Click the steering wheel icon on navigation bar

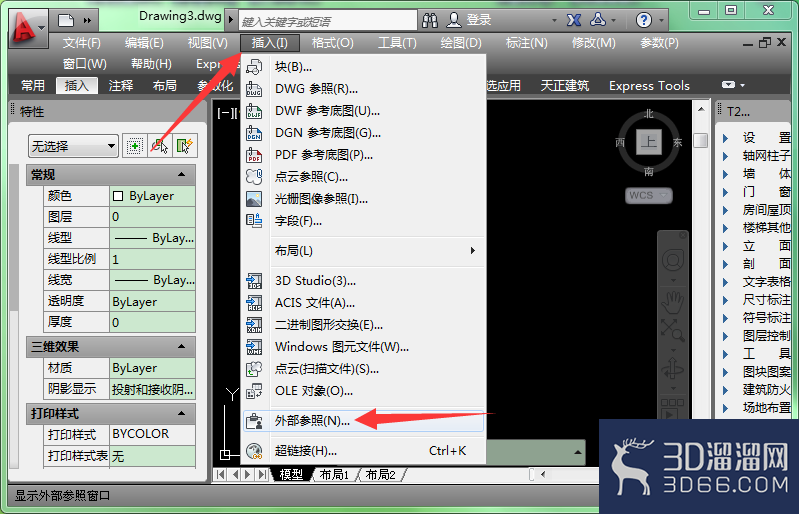673,260
